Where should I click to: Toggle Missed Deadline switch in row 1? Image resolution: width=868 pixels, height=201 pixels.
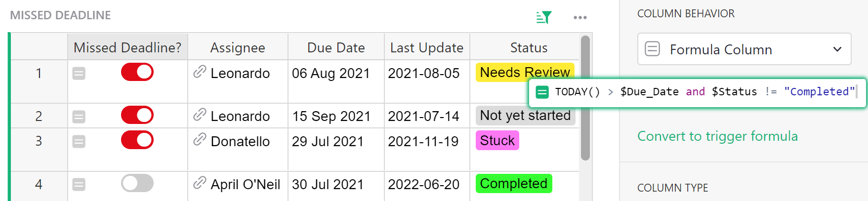pyautogui.click(x=137, y=72)
